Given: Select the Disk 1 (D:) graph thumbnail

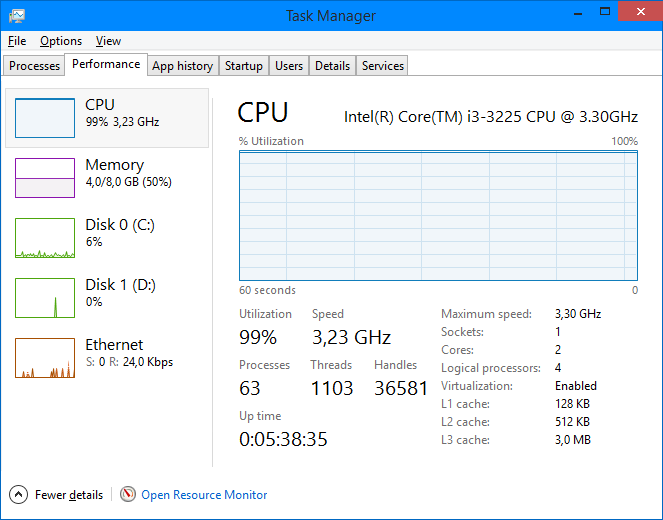Looking at the screenshot, I should click(45, 298).
